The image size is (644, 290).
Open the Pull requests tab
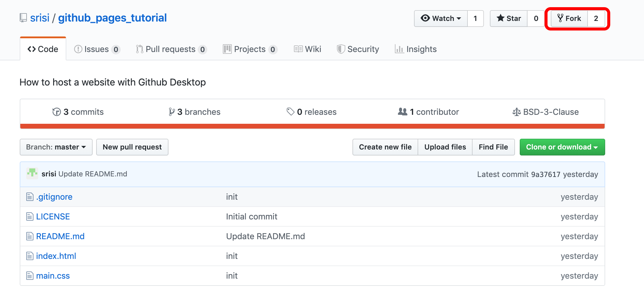[x=171, y=49]
